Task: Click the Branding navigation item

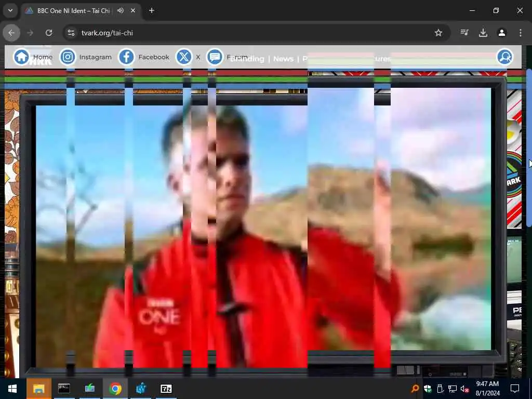Action: [x=247, y=59]
